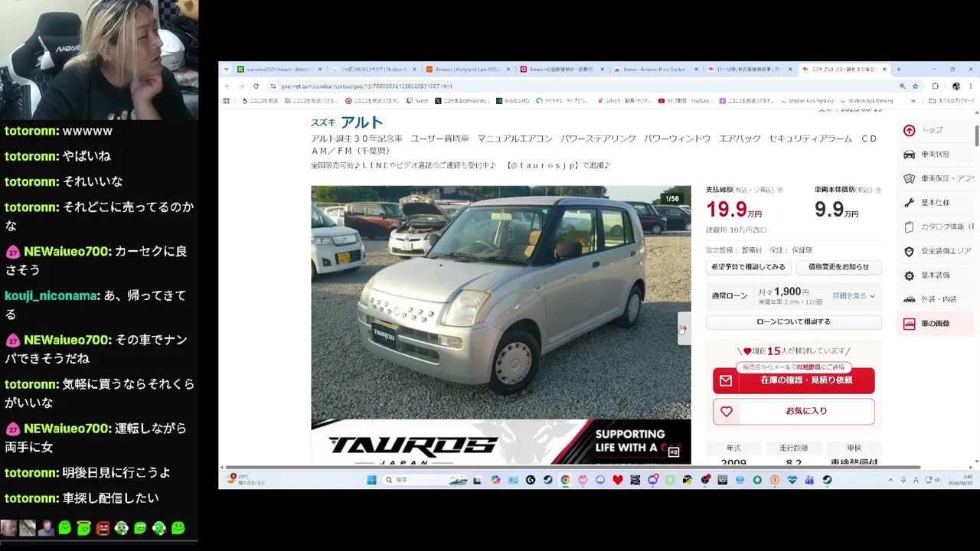
Task: Go to 基本仕様 wrench sidebar item
Action: point(937,203)
